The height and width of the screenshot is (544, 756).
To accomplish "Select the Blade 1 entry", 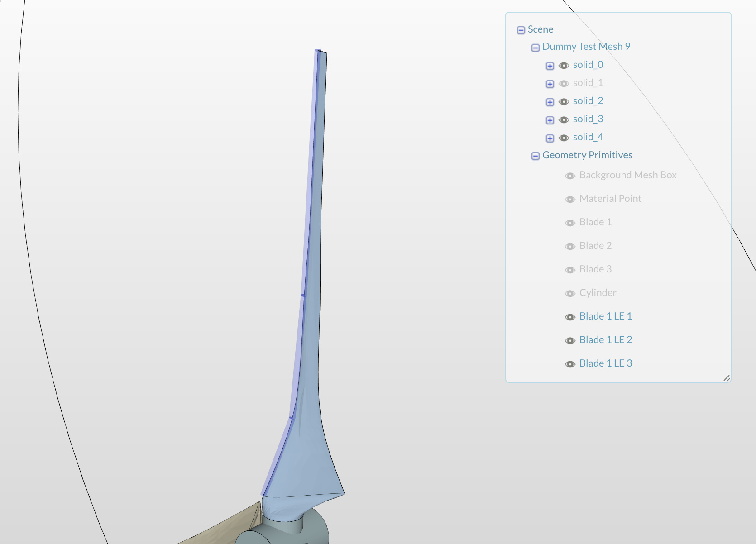I will [595, 222].
